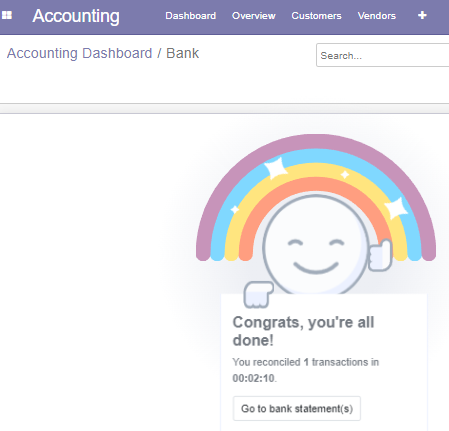Click the small sparkle on the rainbow's right
The height and width of the screenshot is (431, 449).
(x=345, y=174)
